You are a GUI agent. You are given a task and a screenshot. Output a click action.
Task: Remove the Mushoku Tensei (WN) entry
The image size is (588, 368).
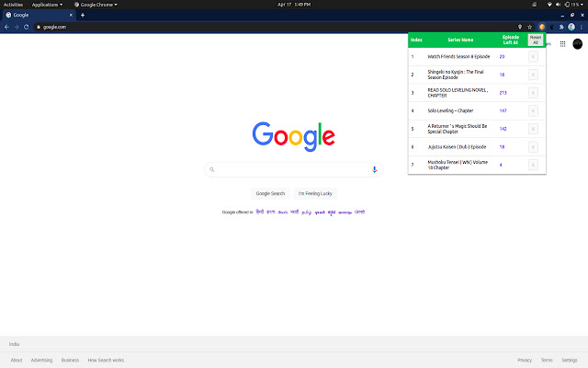point(533,165)
